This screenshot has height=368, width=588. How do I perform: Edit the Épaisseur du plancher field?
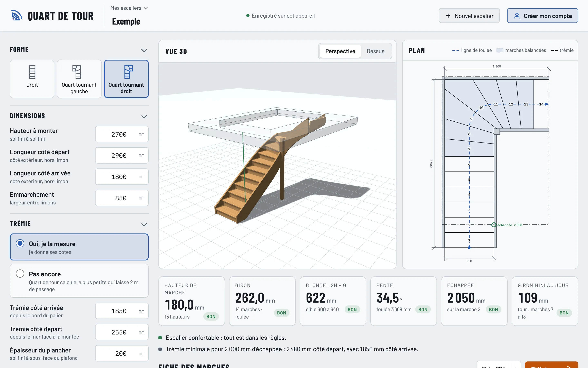click(x=122, y=353)
